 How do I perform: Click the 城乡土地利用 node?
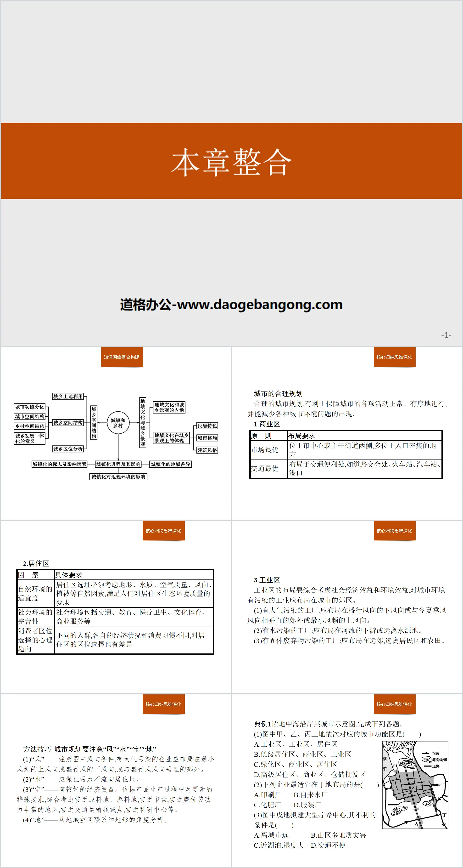pyautogui.click(x=68, y=397)
